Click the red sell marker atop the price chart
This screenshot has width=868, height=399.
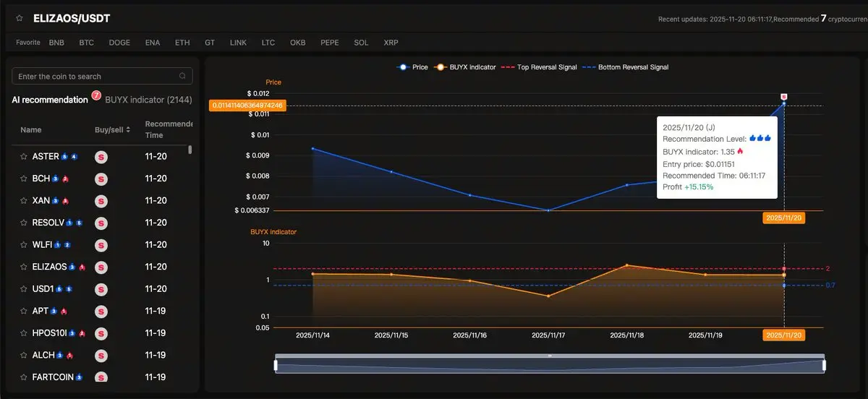(x=784, y=96)
